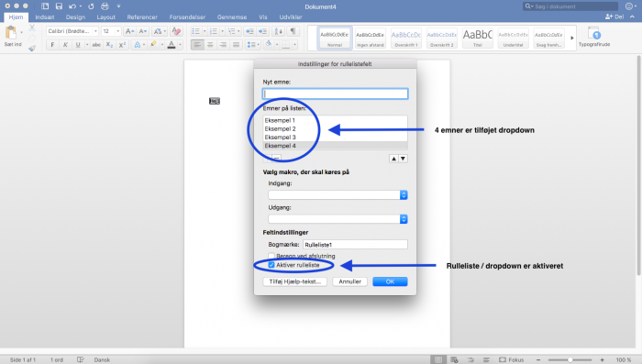Click the 'Nyt emne' text input field
642x364 pixels.
click(x=335, y=94)
